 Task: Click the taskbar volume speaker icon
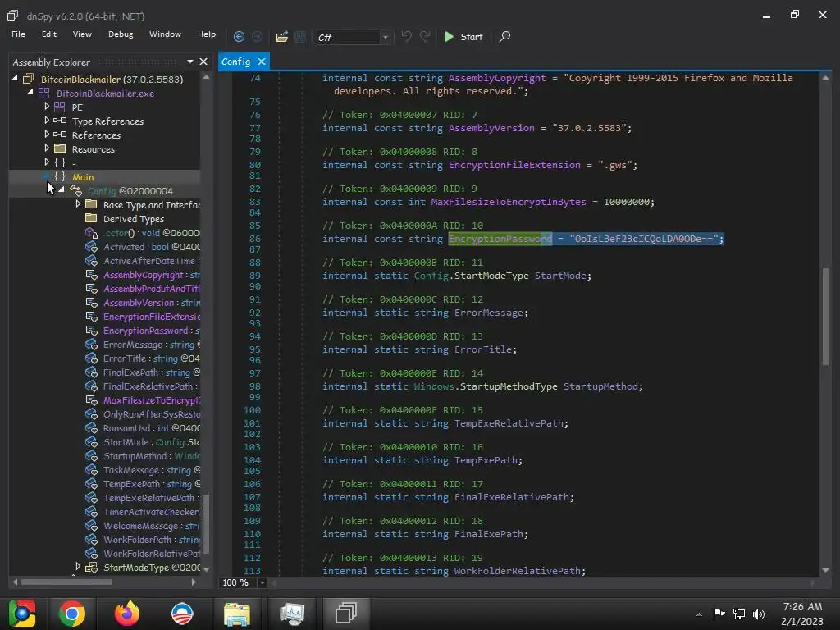(759, 614)
